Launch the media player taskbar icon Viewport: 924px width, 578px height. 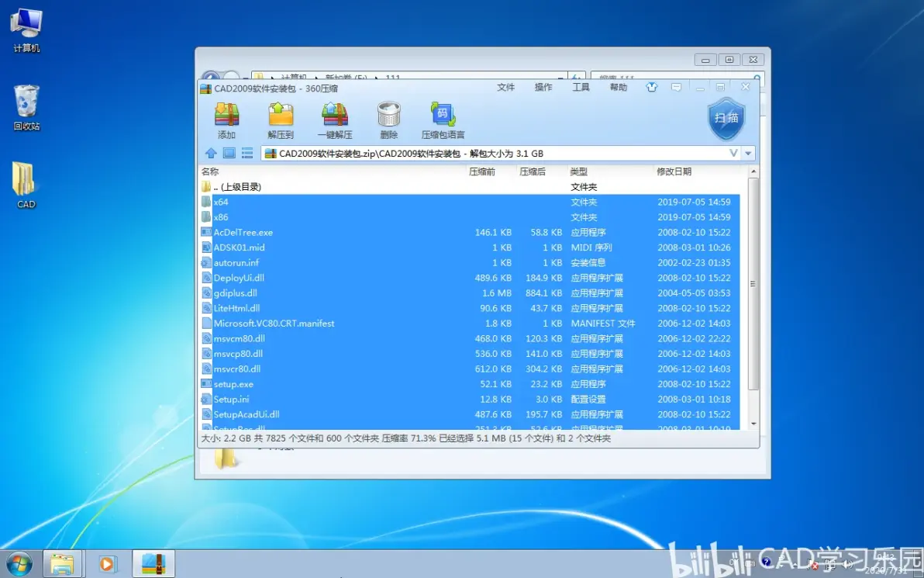[107, 564]
